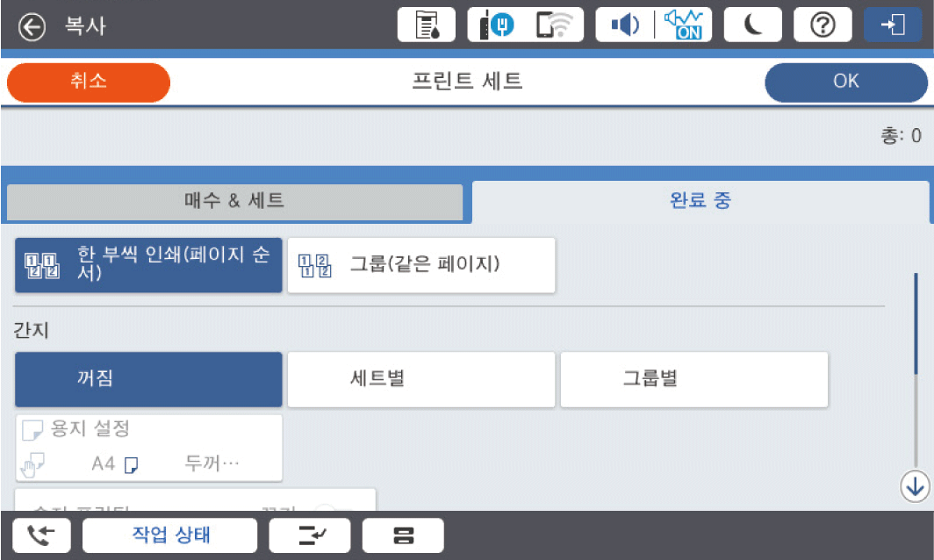Open the network connection status icon
This screenshot has width=934, height=560.
tap(528, 25)
